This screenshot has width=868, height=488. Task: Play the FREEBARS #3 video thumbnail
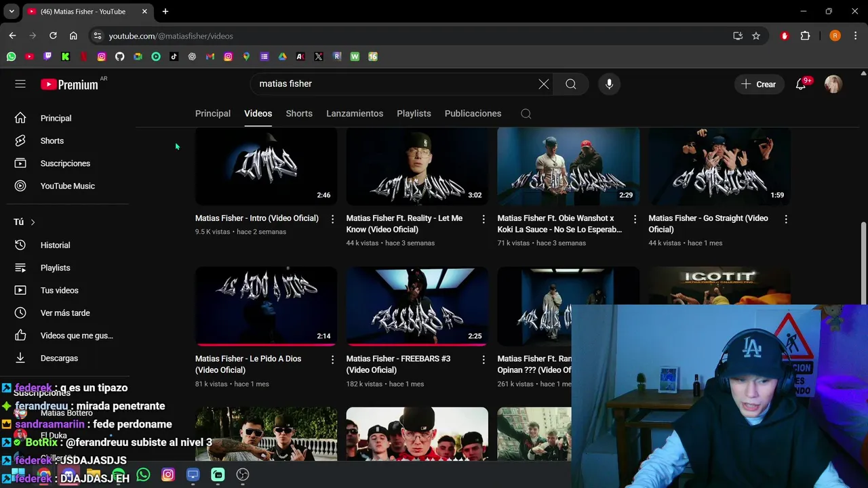tap(417, 306)
